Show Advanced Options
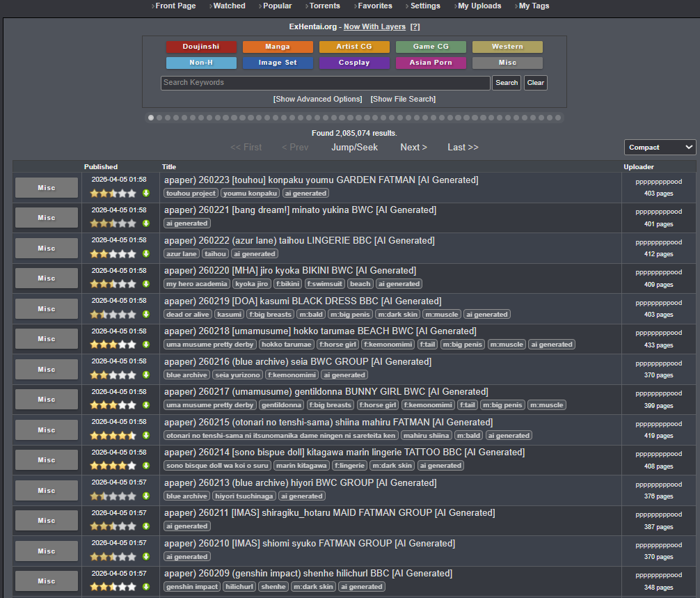The width and height of the screenshot is (700, 598). tap(317, 99)
